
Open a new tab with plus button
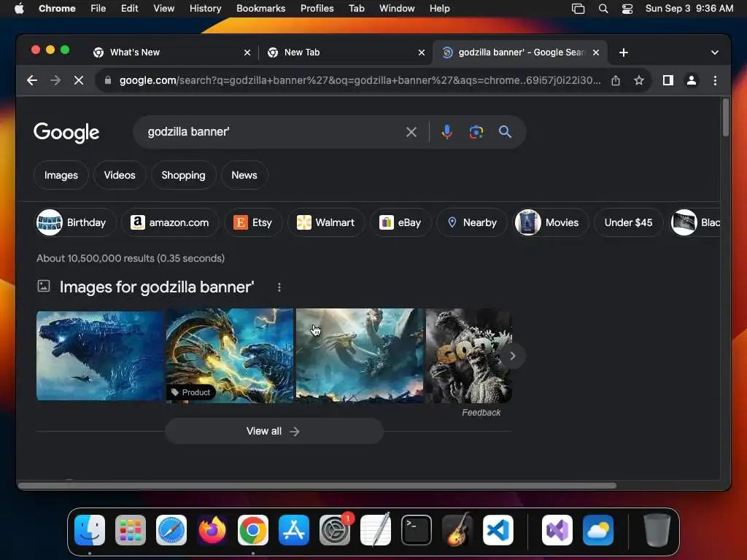(624, 52)
